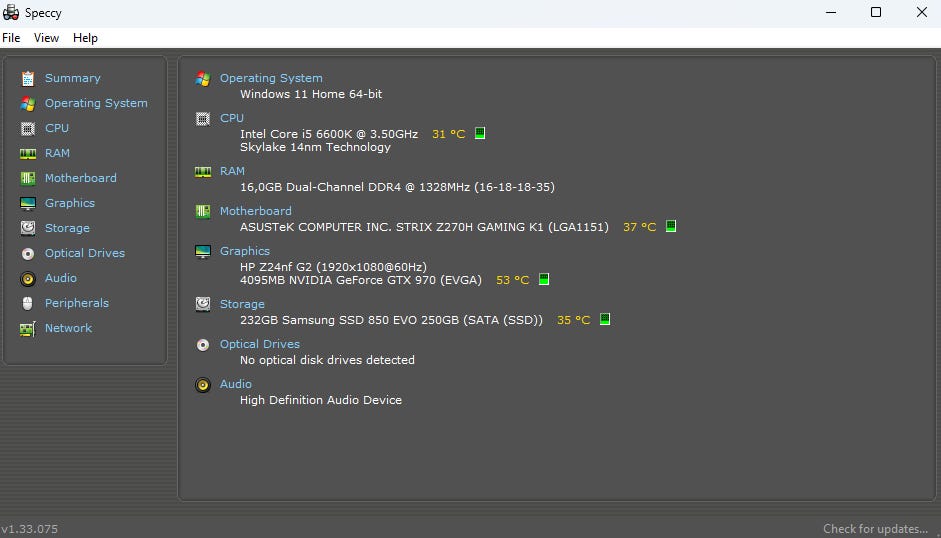Click ASUSTeK STRIX Z270H GAMING text
The height and width of the screenshot is (538, 941).
pos(424,227)
